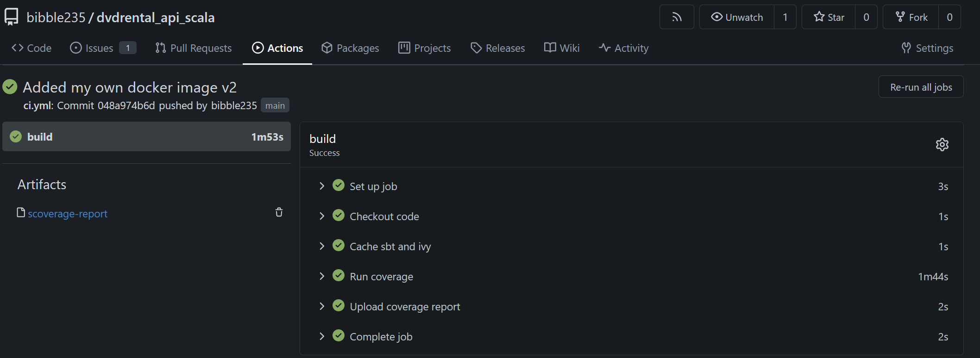Delete the scoverage-report artifact with trash icon
This screenshot has width=980, height=358.
[279, 212]
